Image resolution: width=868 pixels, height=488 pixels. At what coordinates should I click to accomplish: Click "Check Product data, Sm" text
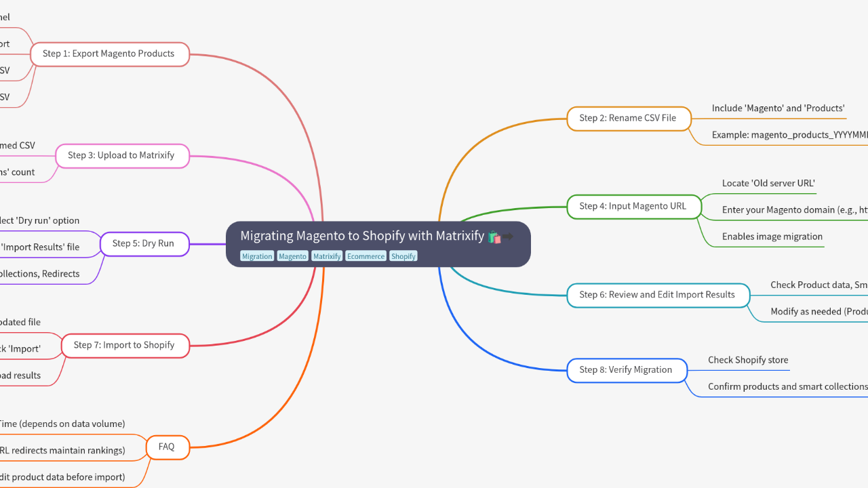818,285
